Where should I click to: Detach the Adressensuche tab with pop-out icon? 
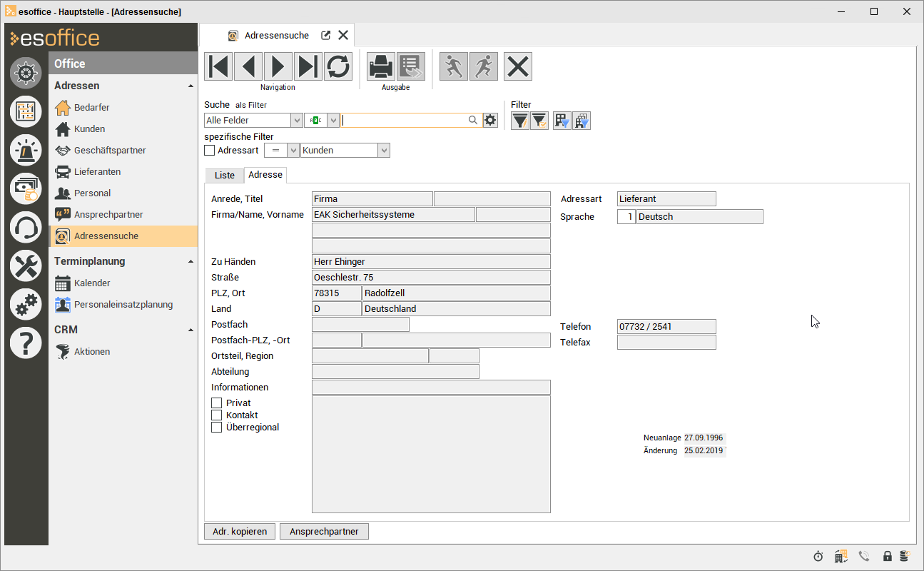[x=326, y=35]
